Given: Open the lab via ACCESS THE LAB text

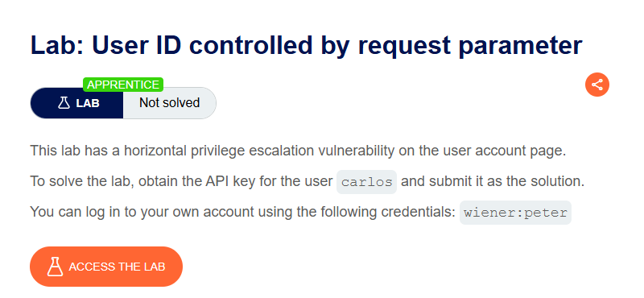Looking at the screenshot, I should coord(117,267).
